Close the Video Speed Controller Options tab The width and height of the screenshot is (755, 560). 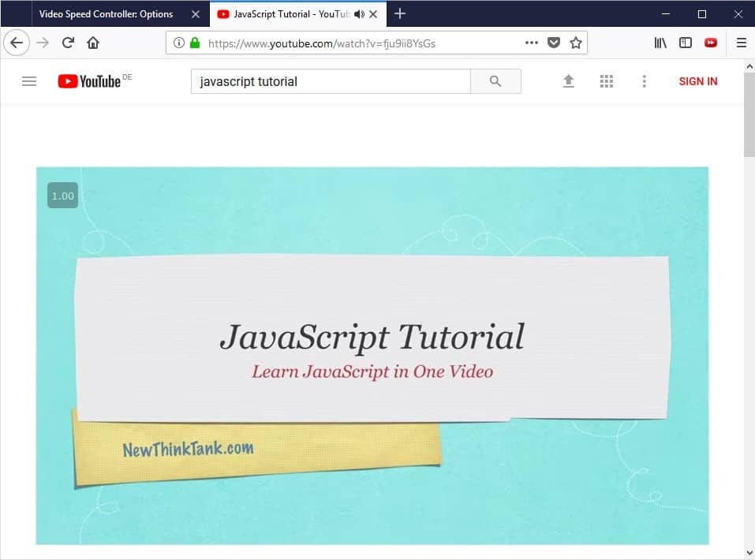(x=196, y=14)
